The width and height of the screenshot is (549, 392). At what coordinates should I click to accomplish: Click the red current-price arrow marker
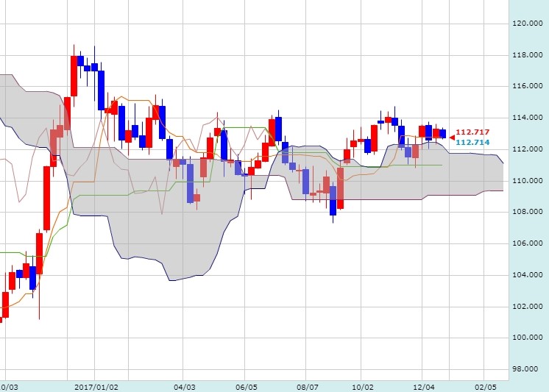452,138
